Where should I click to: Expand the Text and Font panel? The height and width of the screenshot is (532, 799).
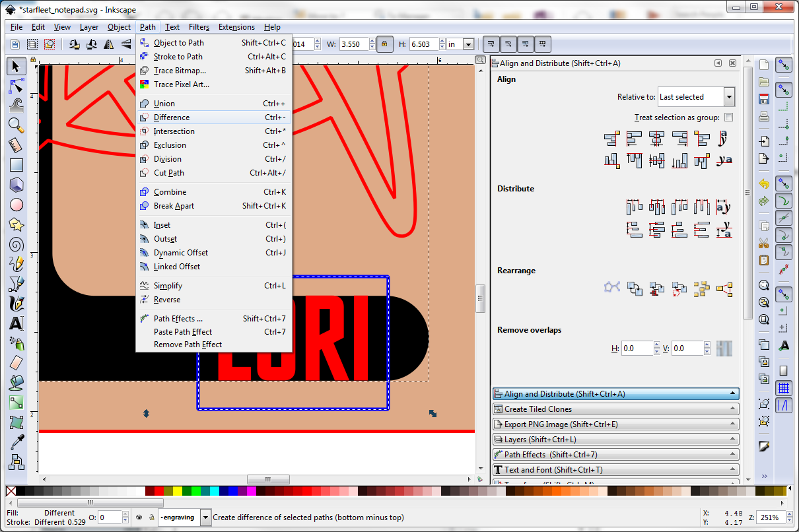pyautogui.click(x=615, y=470)
